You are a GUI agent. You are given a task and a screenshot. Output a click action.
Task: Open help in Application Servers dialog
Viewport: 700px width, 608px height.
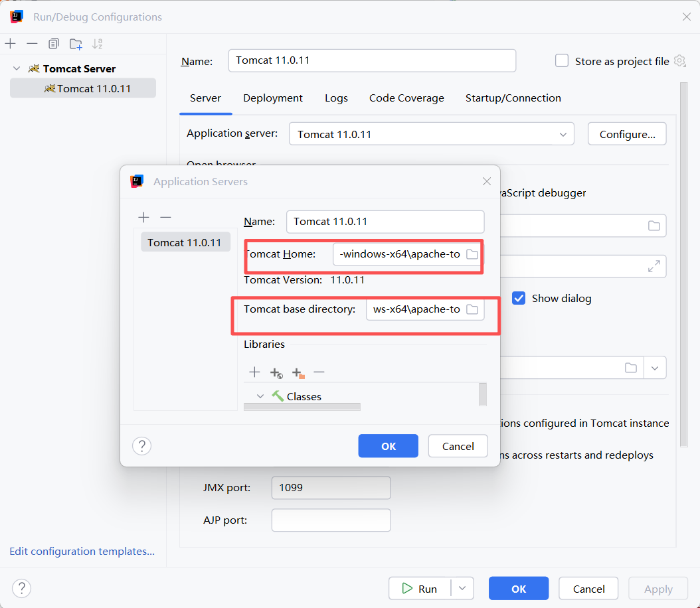tap(142, 445)
